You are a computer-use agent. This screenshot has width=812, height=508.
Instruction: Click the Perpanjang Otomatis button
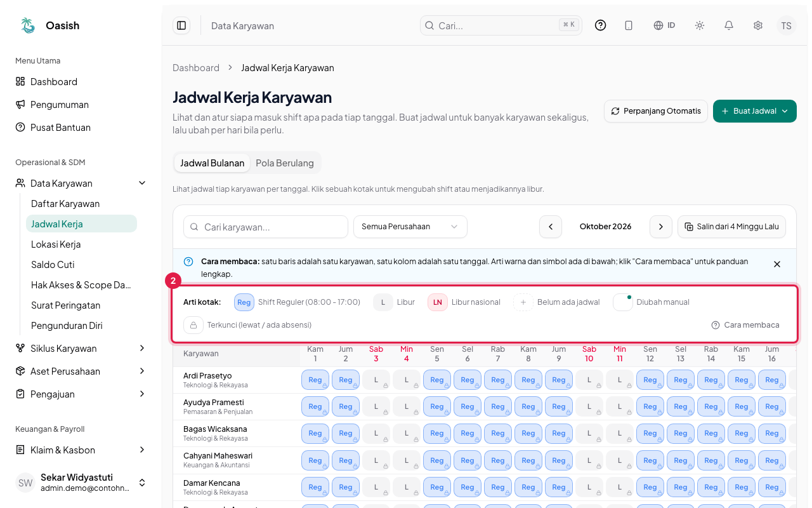(x=656, y=111)
